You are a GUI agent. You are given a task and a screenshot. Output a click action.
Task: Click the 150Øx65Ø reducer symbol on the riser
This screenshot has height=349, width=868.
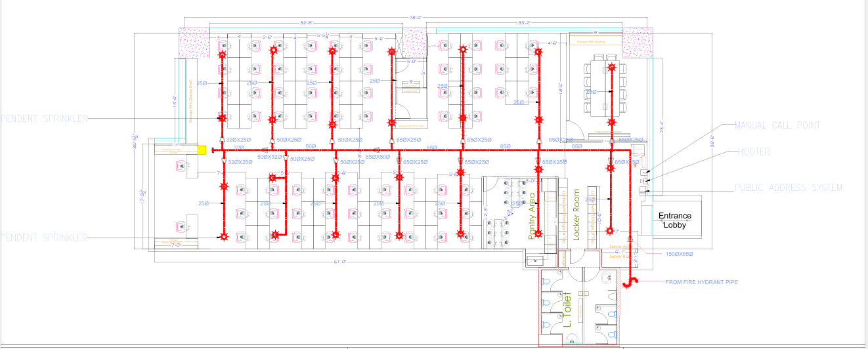click(629, 239)
